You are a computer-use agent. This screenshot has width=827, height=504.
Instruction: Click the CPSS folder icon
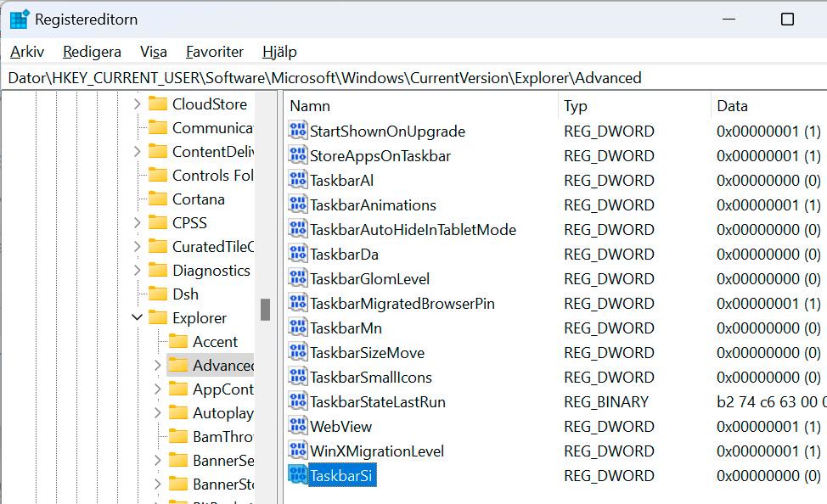158,222
